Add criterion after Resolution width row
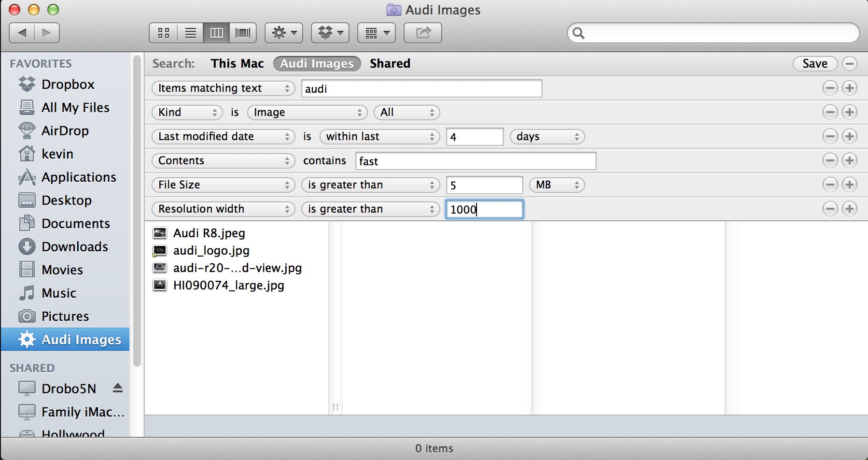Viewport: 868px width, 460px height. pos(850,209)
